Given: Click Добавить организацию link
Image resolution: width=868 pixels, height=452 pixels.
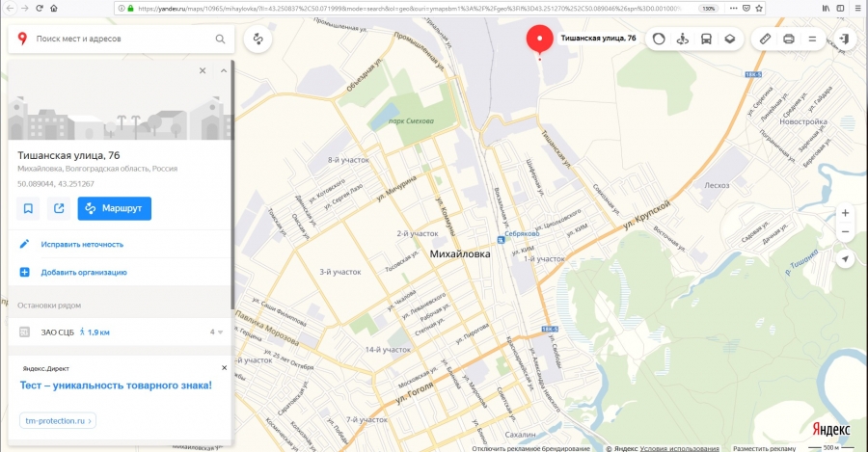Looking at the screenshot, I should (84, 272).
